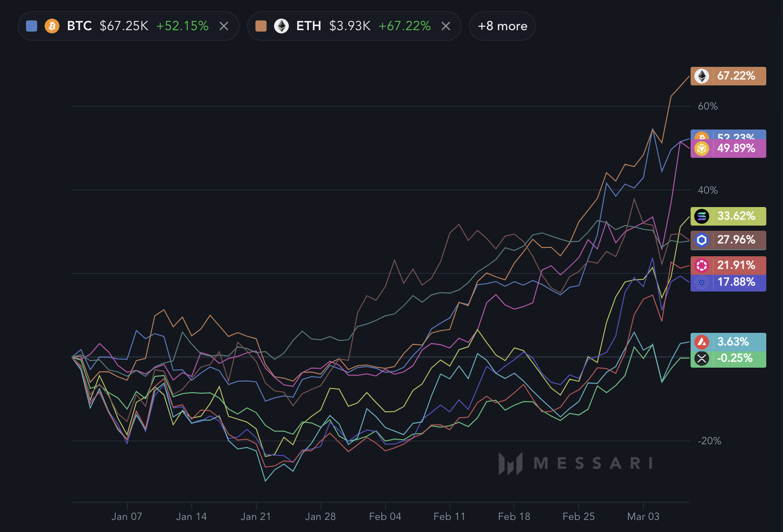Click the Feb 11 date on the axis
Viewport: 783px width, 532px height.
coord(449,516)
